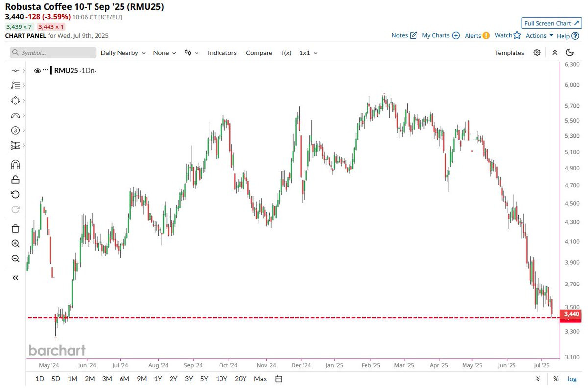Toggle the % percent scale
Image resolution: width=588 pixels, height=388 pixels.
556,379
